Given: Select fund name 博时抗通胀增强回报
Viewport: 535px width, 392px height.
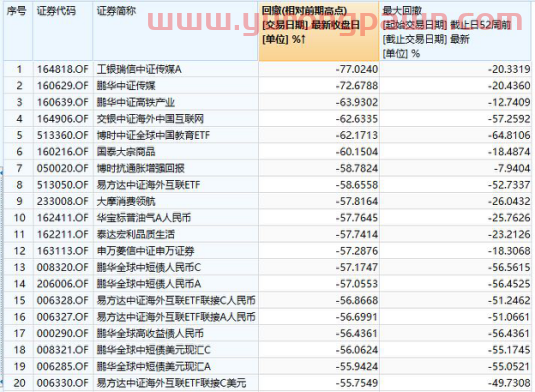Looking at the screenshot, I should pyautogui.click(x=141, y=168).
